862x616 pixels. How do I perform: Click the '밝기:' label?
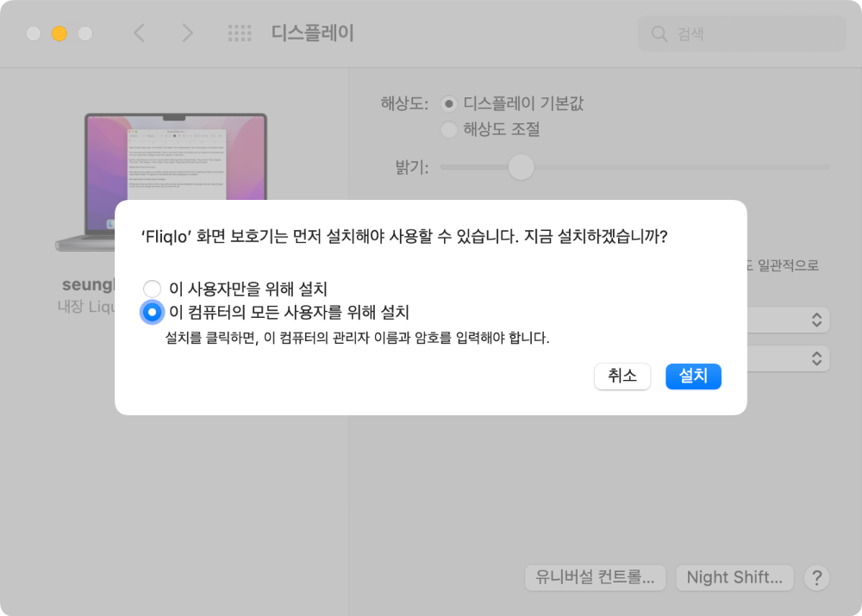point(412,168)
